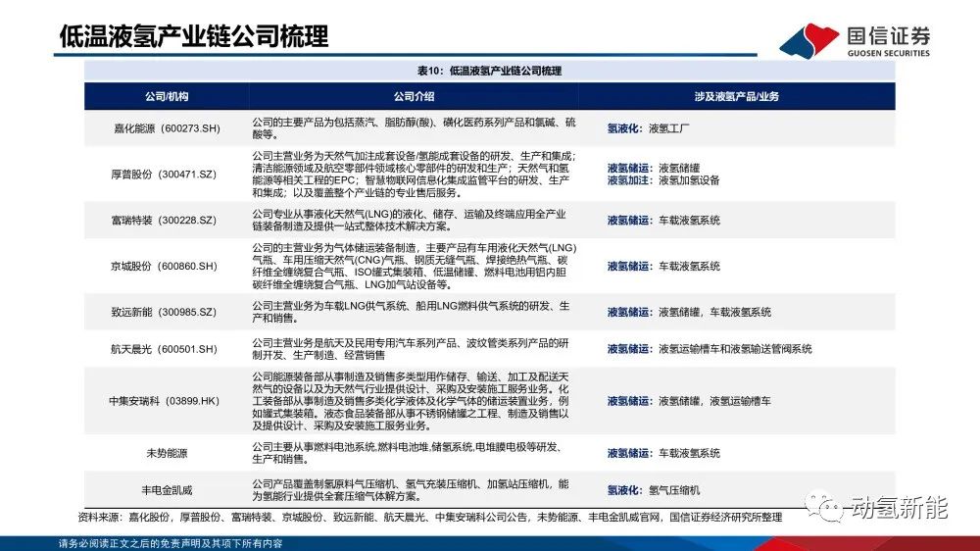
Task: Click the footer disclaimer 请务必阅读正文之后的免责声明
Action: (x=171, y=543)
